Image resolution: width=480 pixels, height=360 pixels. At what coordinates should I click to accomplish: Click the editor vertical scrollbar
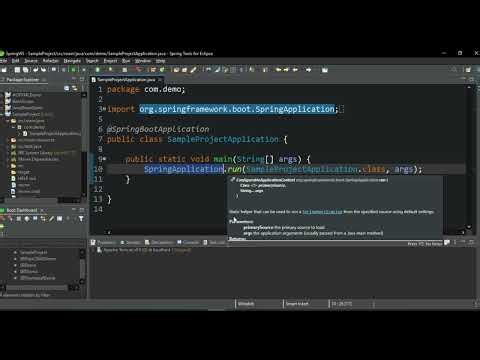point(469,157)
